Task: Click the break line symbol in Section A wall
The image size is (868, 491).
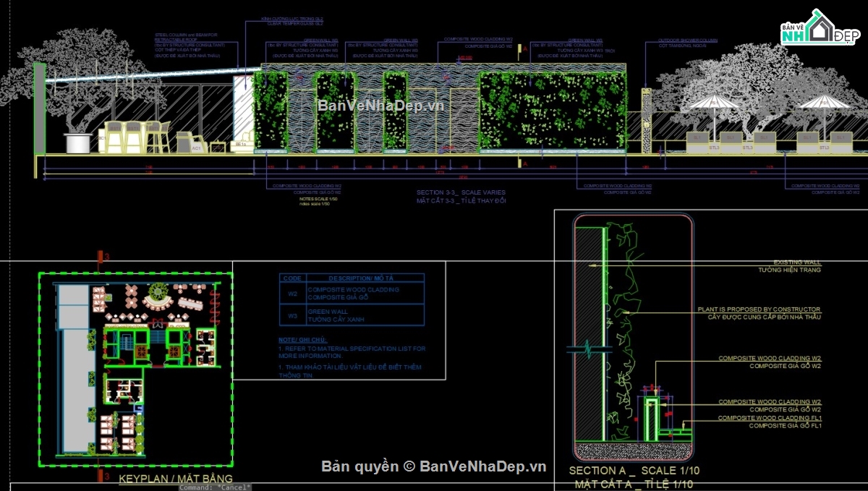Action: click(x=587, y=349)
